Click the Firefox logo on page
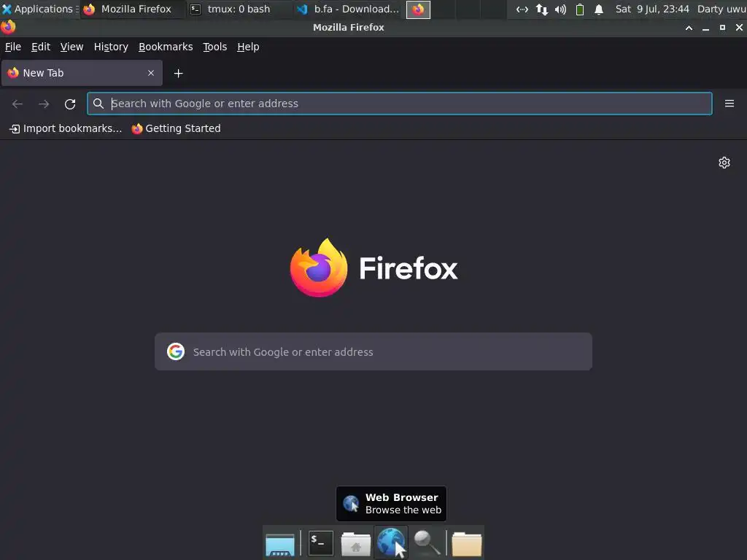Screen dimensions: 747x560 [318, 268]
